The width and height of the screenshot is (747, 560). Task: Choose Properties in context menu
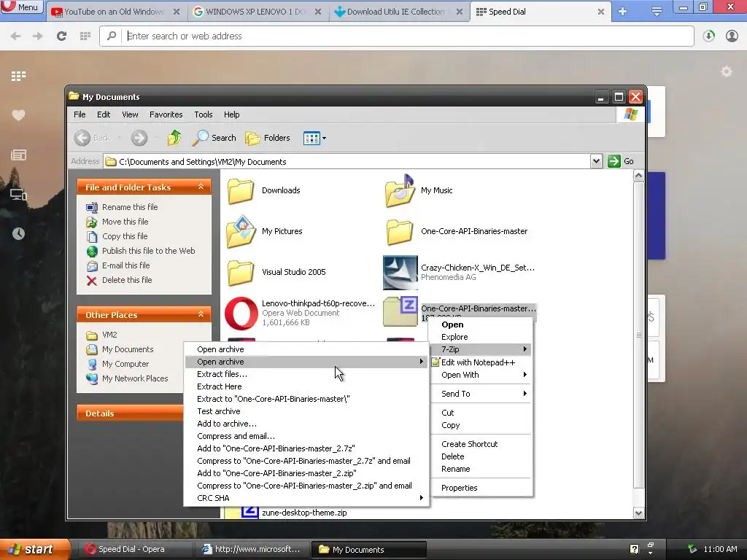point(481,488)
